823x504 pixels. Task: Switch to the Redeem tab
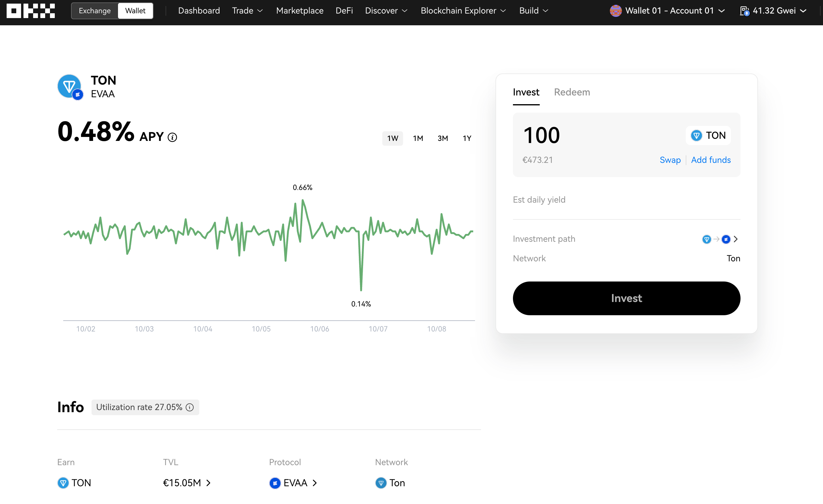pos(572,92)
